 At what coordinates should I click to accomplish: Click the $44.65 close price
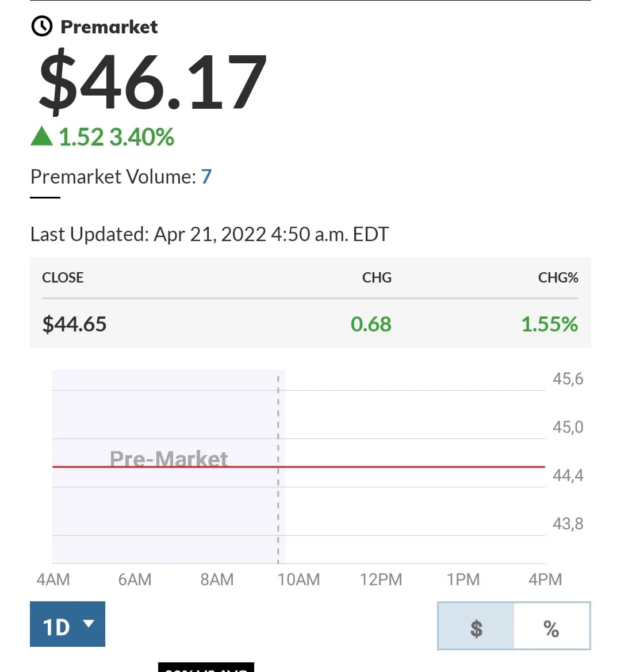click(x=74, y=324)
